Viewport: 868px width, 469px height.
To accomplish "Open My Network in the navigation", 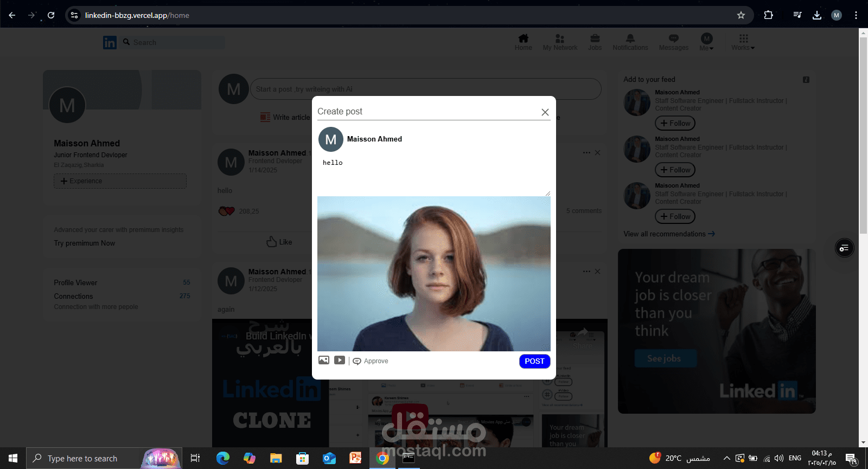I will [x=560, y=42].
